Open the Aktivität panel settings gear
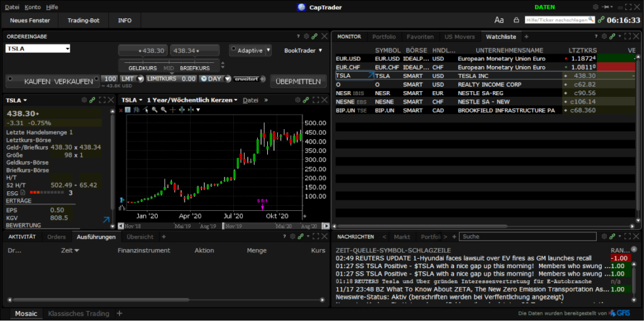644x321 pixels. coord(293,236)
